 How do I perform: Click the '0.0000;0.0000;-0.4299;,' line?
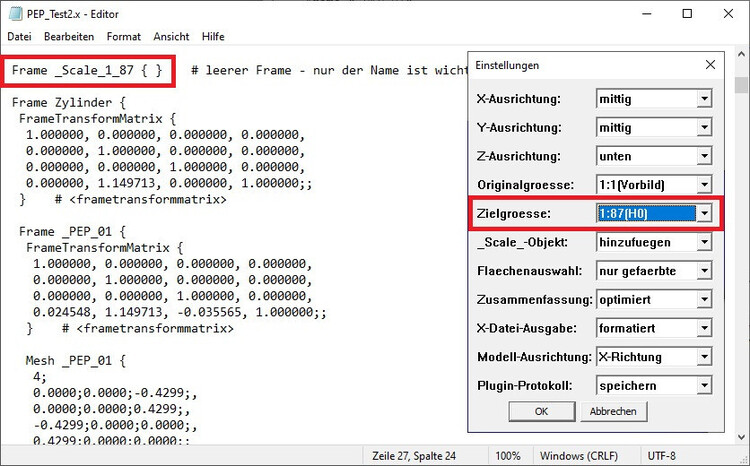pyautogui.click(x=115, y=393)
